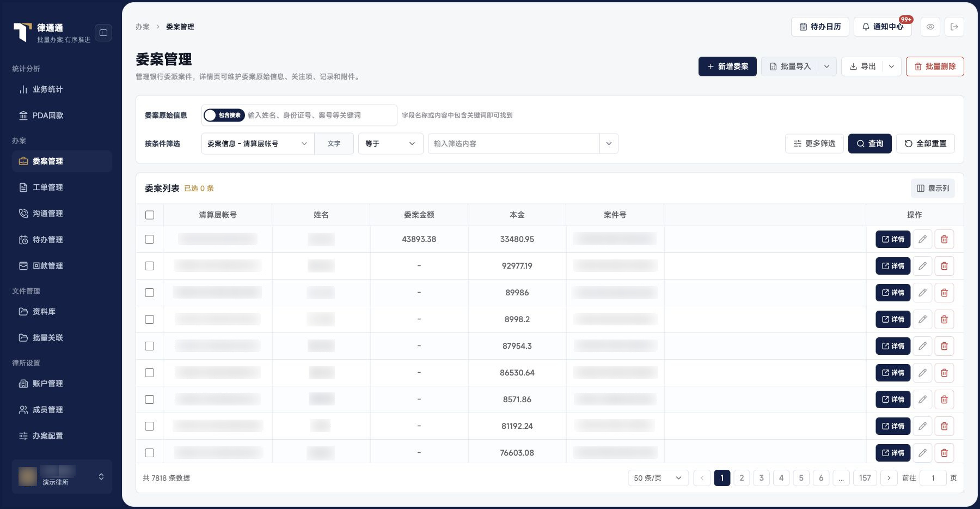The width and height of the screenshot is (980, 509).
Task: Tick checkbox for 本金 87954.3 row
Action: click(150, 346)
